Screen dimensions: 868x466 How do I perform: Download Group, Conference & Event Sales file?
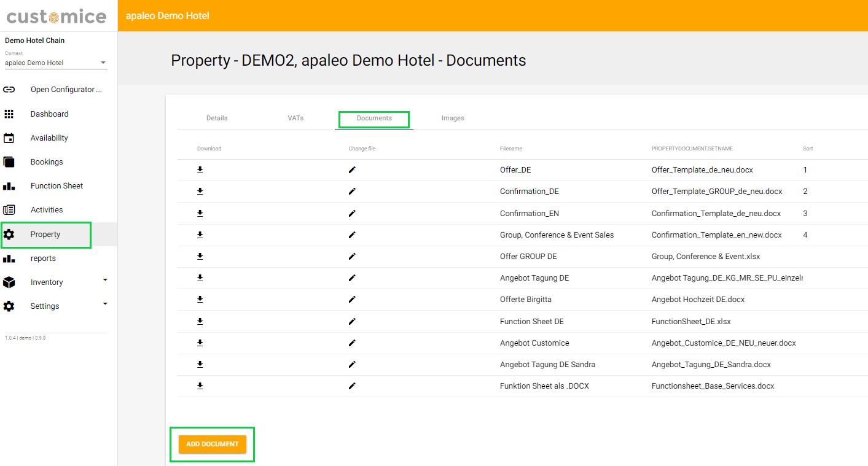[200, 235]
